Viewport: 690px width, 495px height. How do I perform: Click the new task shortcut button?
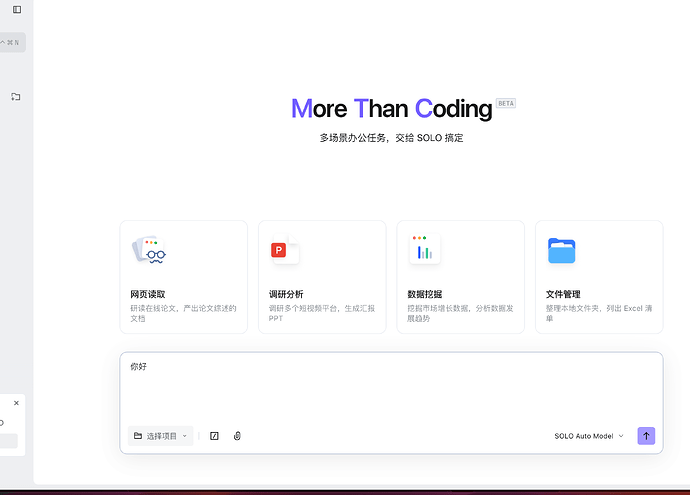(x=12, y=43)
